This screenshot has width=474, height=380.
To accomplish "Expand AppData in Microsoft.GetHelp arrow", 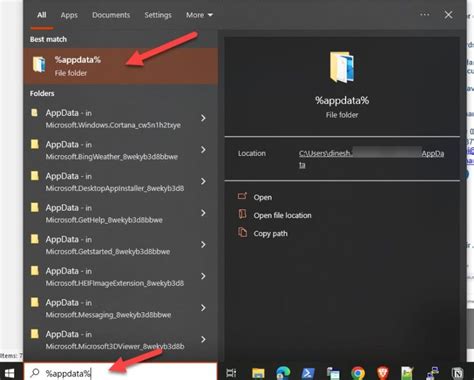I will 203,213.
